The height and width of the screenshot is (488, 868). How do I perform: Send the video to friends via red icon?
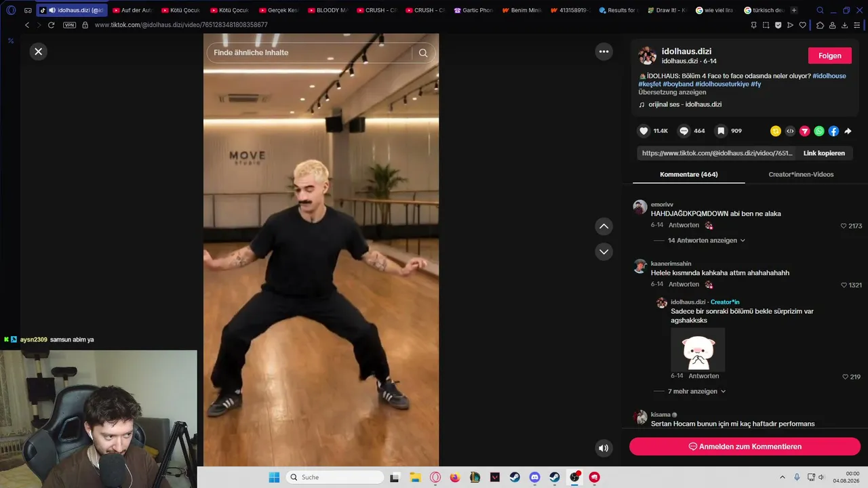pyautogui.click(x=805, y=131)
